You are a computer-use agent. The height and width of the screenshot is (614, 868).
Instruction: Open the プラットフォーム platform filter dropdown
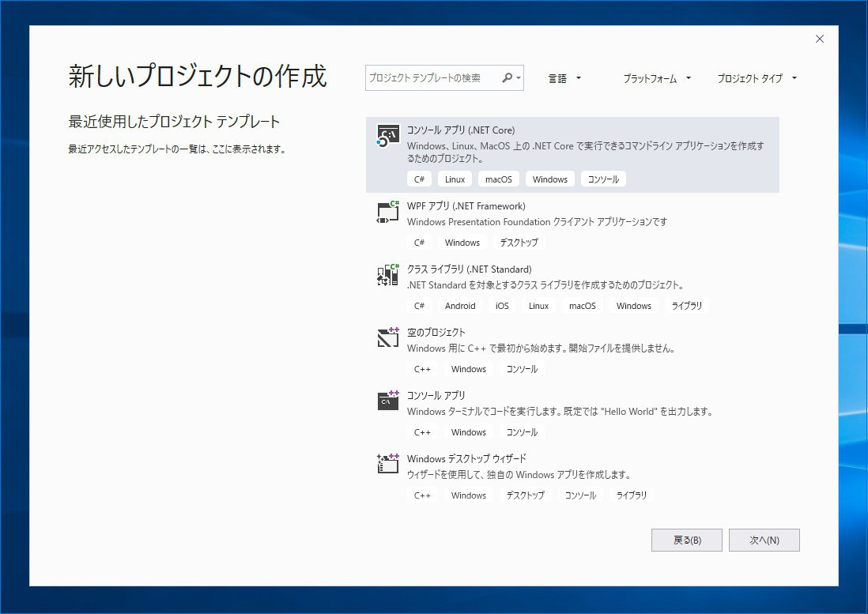[657, 78]
